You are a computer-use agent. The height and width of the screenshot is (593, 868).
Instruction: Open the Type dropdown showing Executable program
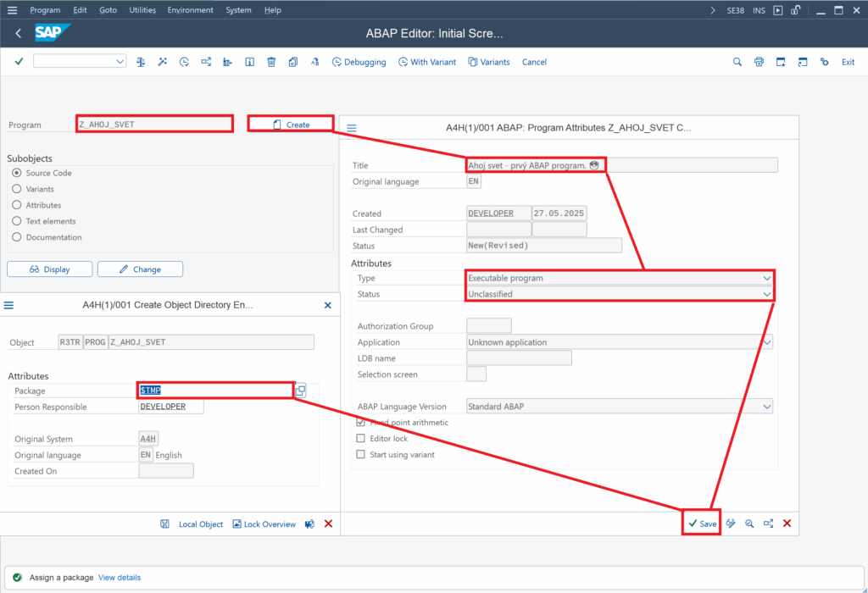(766, 278)
